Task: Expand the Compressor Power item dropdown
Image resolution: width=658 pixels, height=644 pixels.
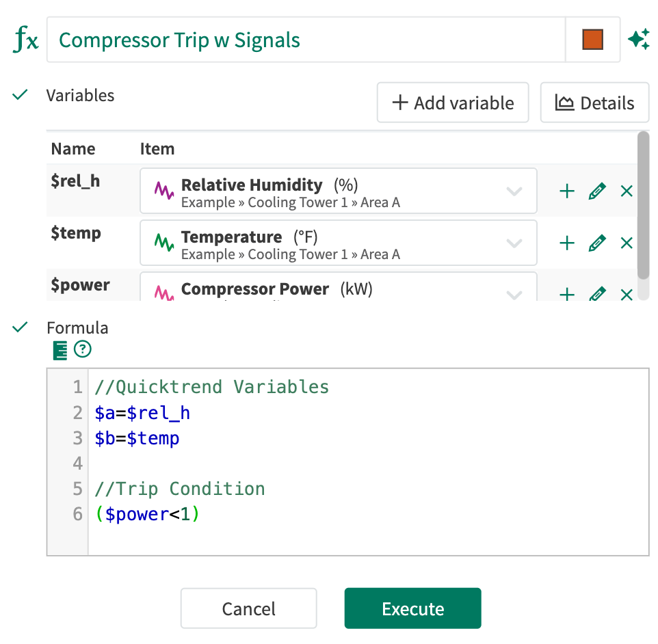Action: click(514, 295)
